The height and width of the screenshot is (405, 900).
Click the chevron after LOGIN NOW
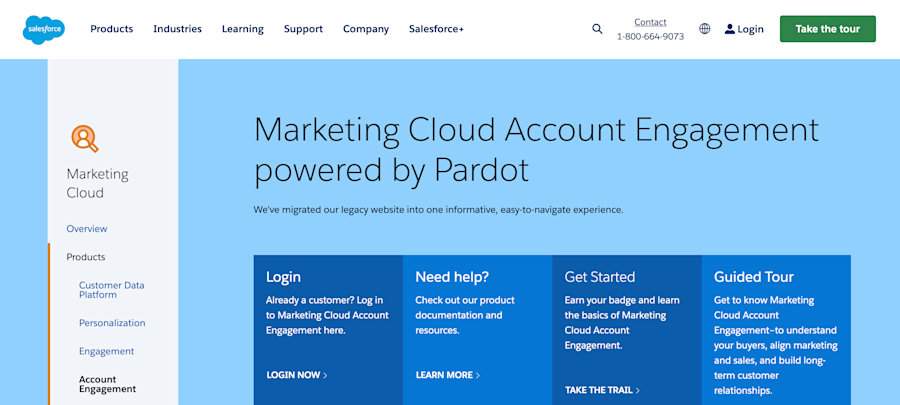325,375
